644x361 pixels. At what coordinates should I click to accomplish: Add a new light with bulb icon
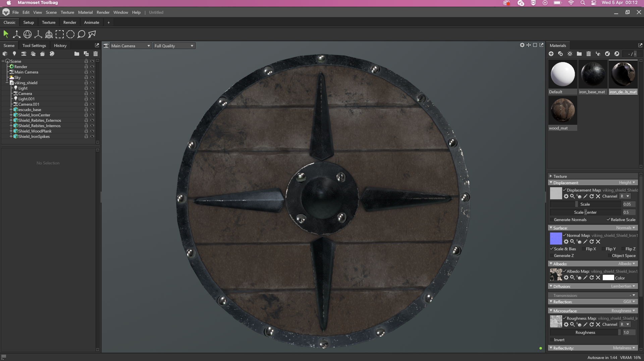[14, 54]
